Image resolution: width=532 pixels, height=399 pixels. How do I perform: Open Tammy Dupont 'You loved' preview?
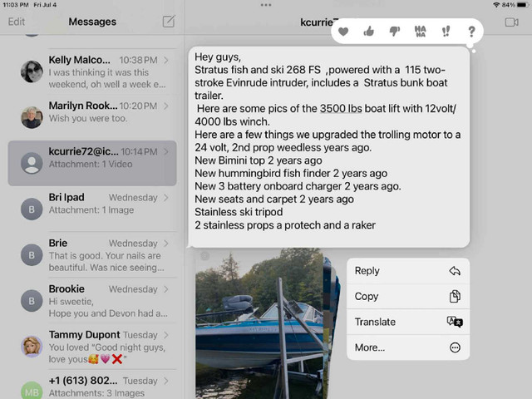107,353
